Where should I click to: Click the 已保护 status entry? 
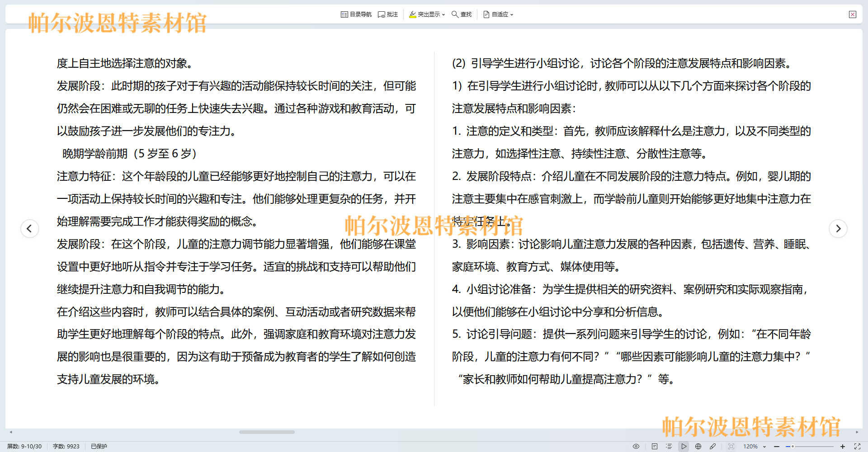coord(99,446)
